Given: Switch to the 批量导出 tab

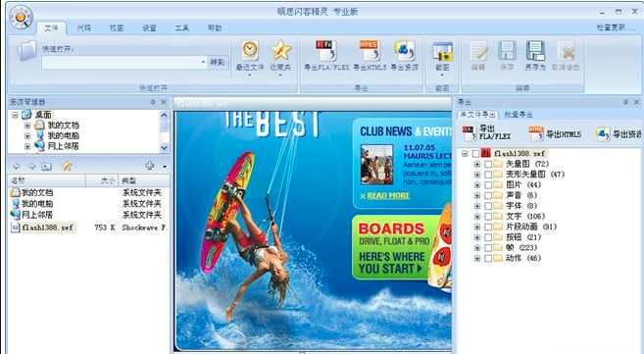Looking at the screenshot, I should pyautogui.click(x=519, y=115).
